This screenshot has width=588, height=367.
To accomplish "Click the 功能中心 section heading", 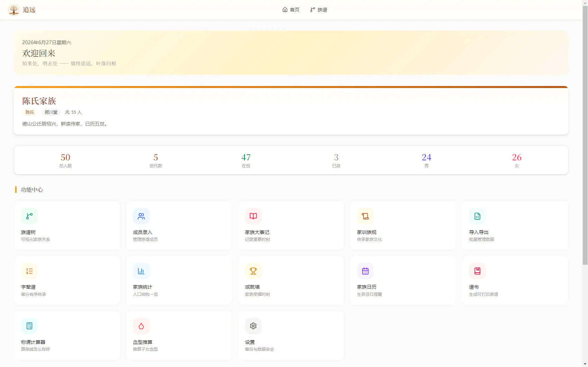I will 32,190.
